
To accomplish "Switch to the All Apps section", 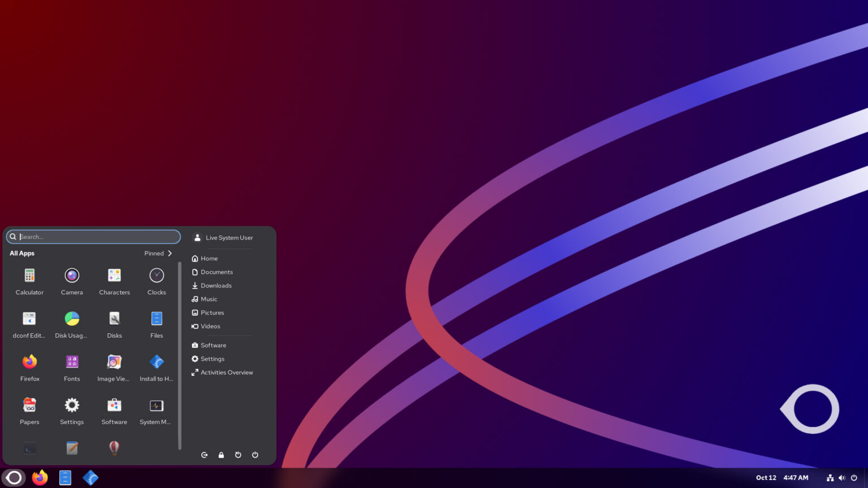I will [x=22, y=253].
